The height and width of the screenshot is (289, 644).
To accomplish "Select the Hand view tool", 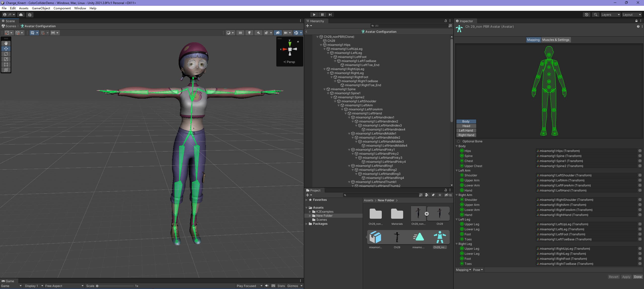I will pos(6,43).
